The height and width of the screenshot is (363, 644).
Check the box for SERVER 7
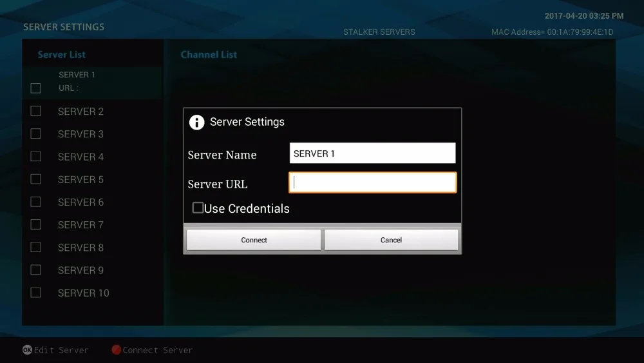(x=35, y=224)
